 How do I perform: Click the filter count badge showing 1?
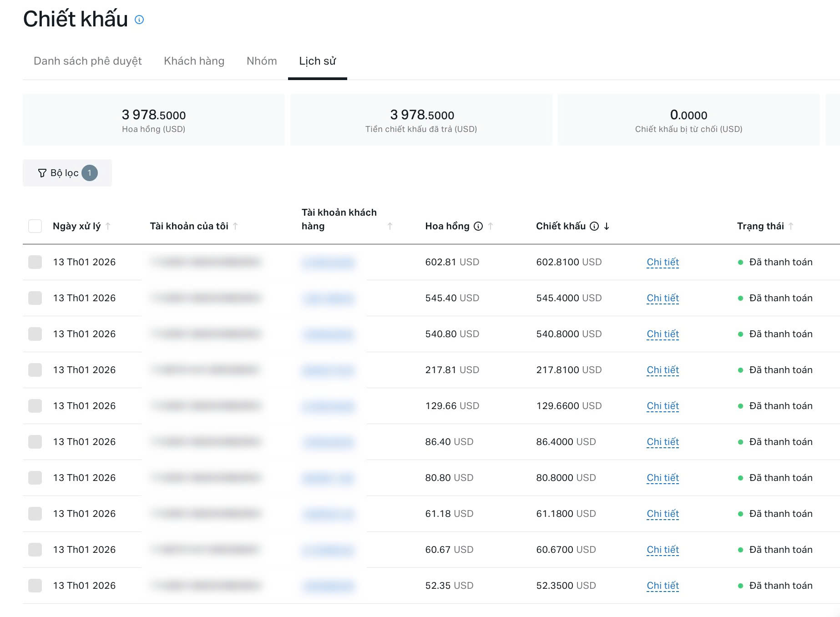pyautogui.click(x=90, y=173)
